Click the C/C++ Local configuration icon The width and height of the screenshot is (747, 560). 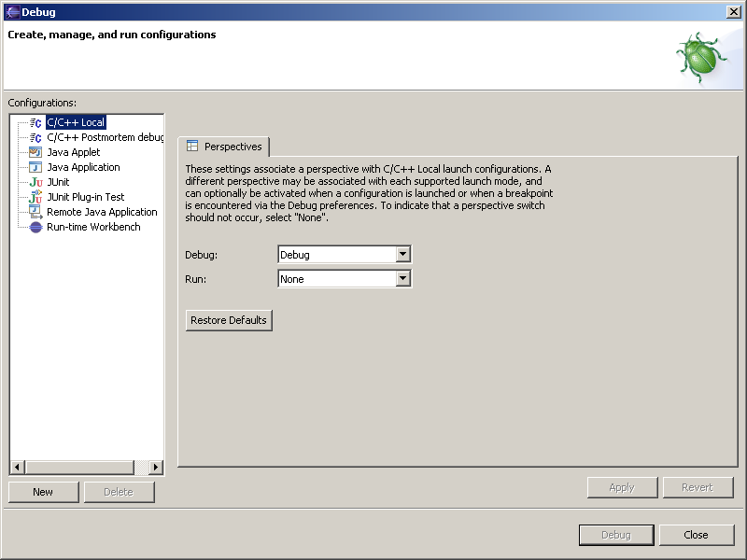[35, 122]
